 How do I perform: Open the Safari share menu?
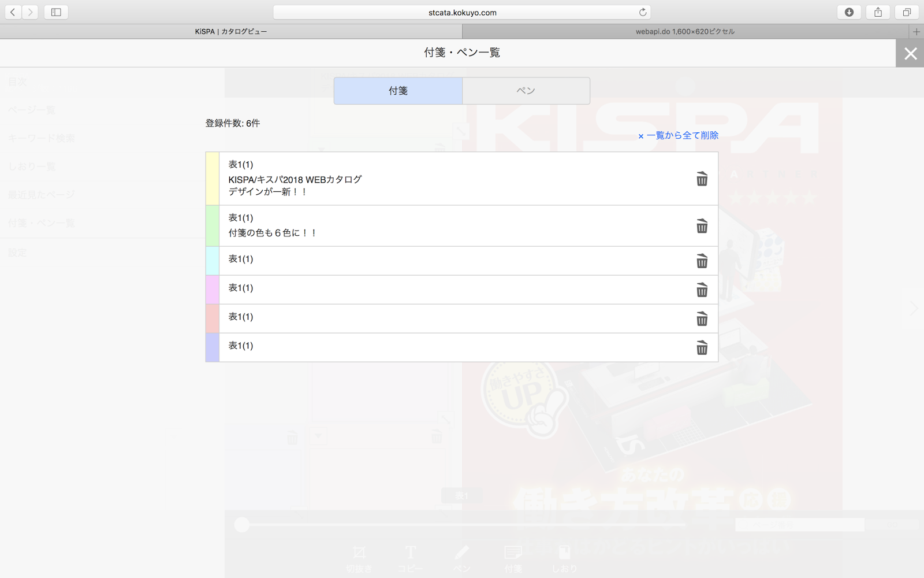point(878,12)
